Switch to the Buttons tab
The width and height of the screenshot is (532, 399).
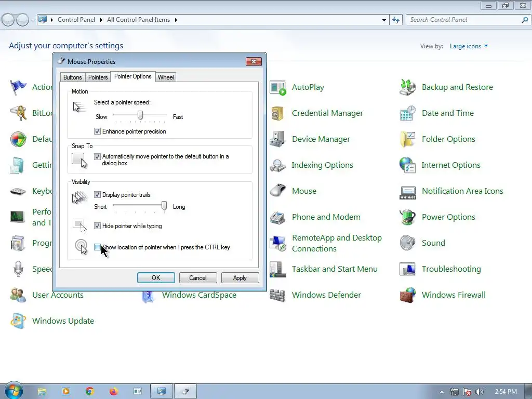click(72, 77)
